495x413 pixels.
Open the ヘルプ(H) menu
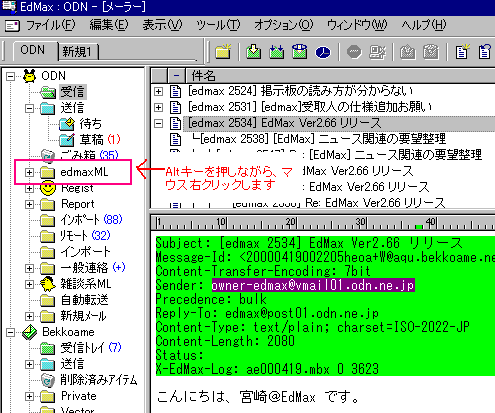click(x=424, y=25)
